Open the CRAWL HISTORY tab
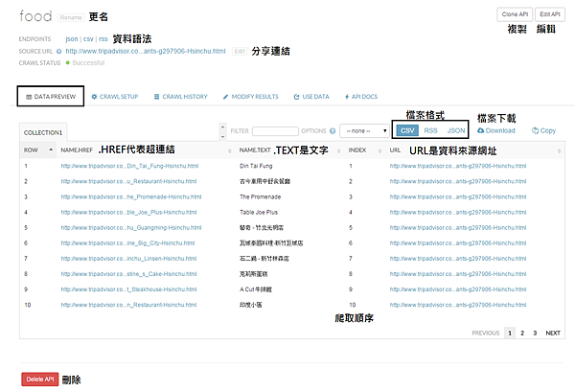 180,97
